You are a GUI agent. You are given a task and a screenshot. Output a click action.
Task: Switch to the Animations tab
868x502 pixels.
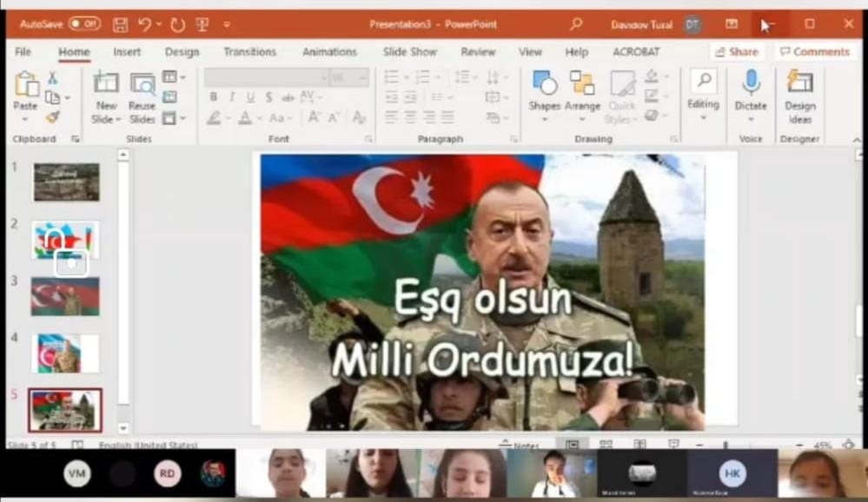(329, 51)
